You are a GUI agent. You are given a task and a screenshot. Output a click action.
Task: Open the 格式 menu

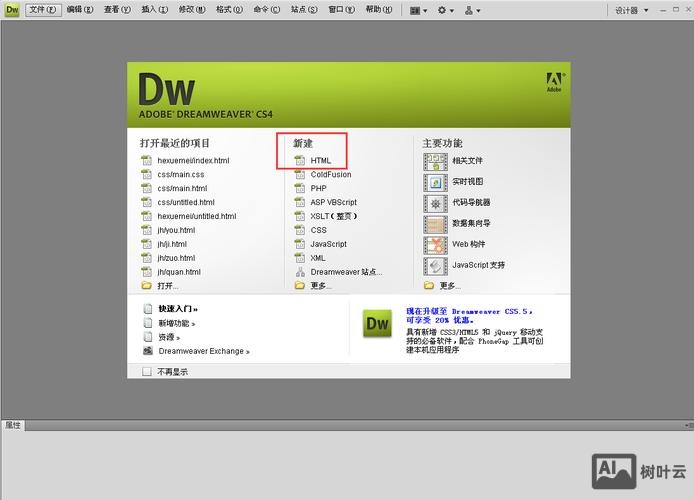[x=229, y=9]
